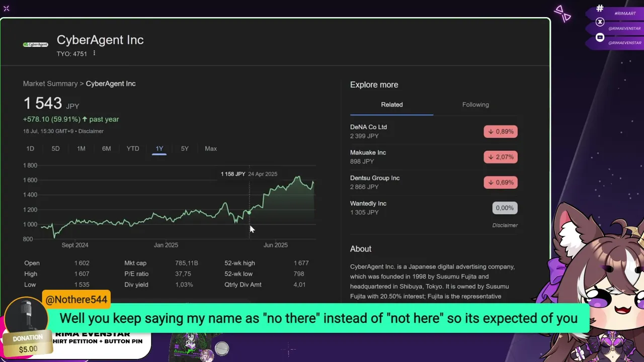This screenshot has height=362, width=644.
Task: Open the three-dot menu beside TYO: 4751
Action: (x=94, y=53)
